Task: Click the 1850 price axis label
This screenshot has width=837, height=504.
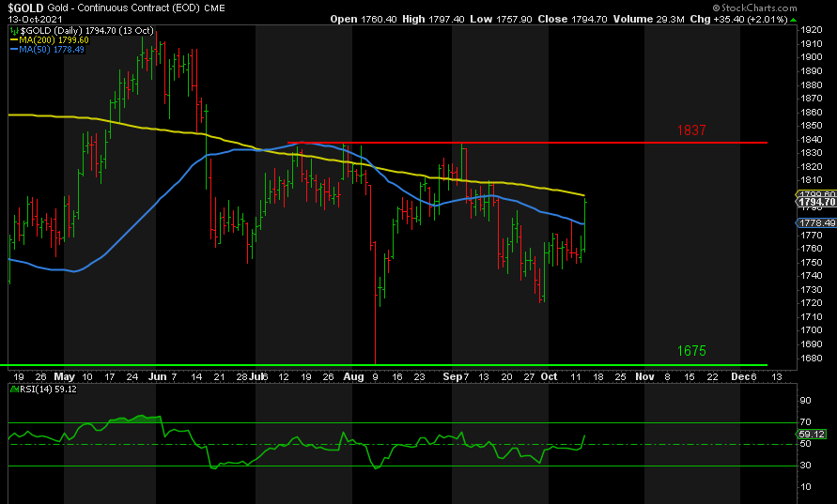Action: tap(812, 126)
